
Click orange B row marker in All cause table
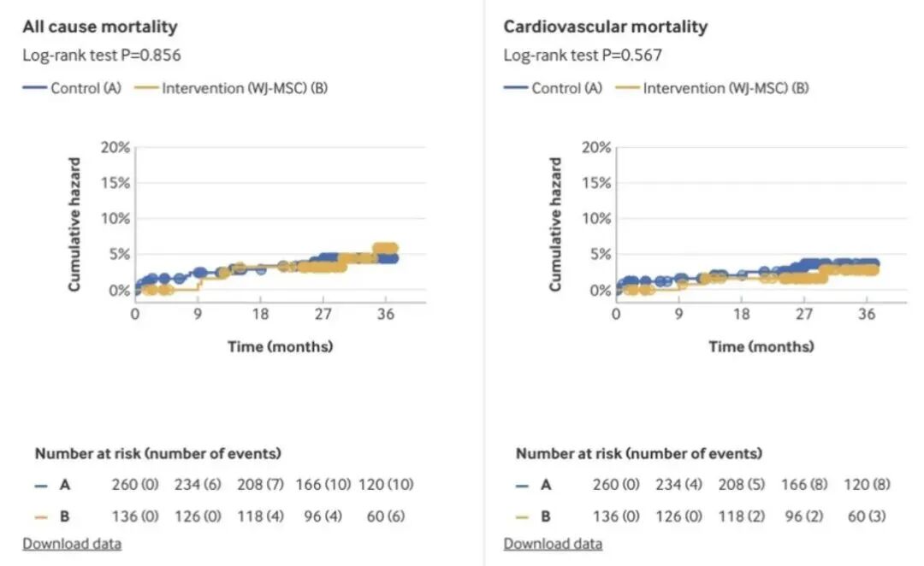tap(42, 517)
